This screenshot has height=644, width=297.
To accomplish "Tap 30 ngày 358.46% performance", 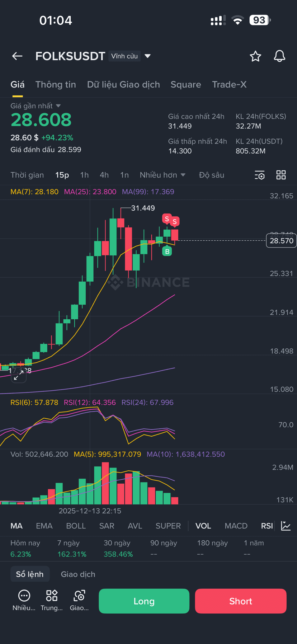I will point(118,549).
